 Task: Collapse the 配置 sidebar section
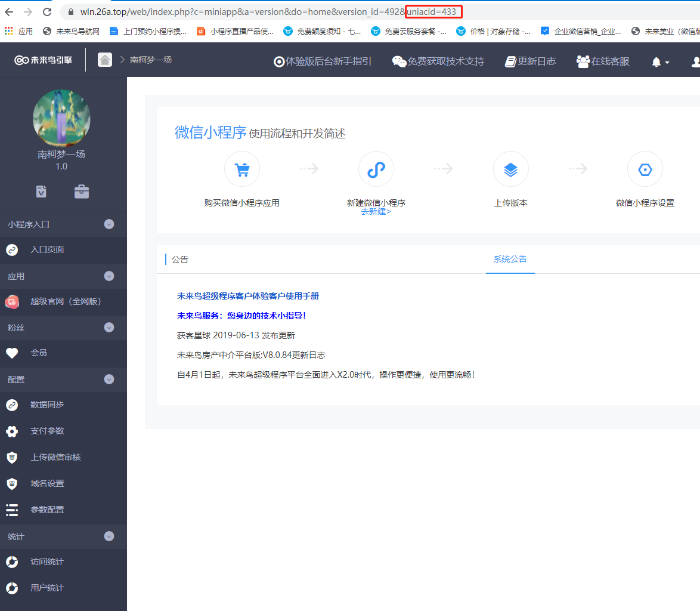tap(109, 379)
